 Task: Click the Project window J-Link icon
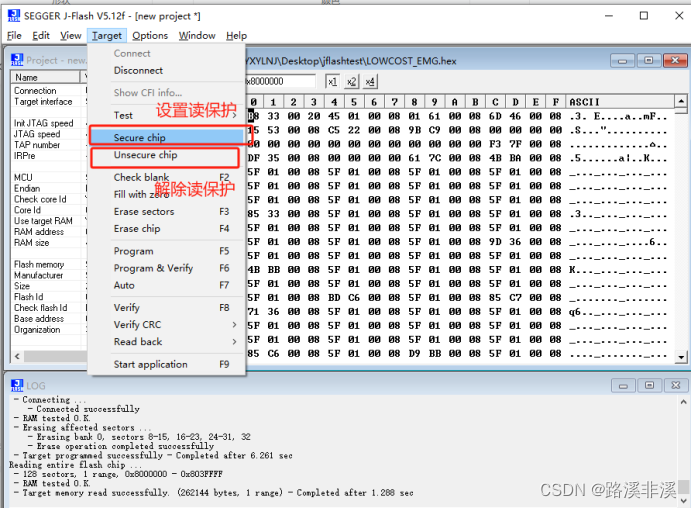pos(17,60)
